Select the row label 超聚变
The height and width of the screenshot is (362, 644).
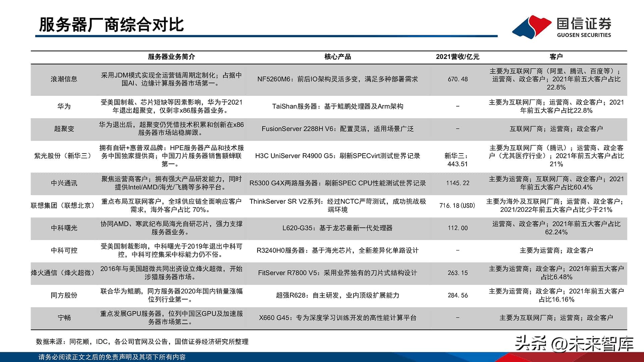coord(64,129)
